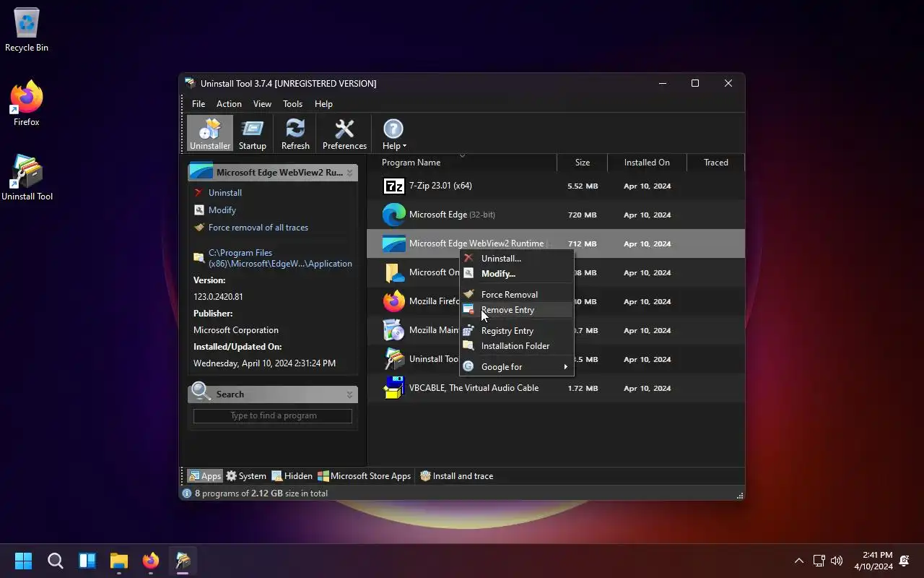Image resolution: width=924 pixels, height=578 pixels.
Task: Open the Windows Start menu
Action: point(24,561)
